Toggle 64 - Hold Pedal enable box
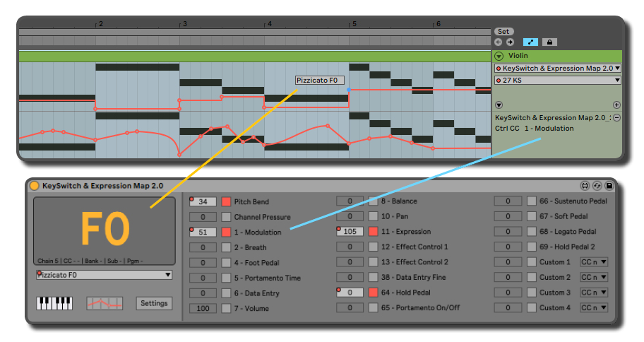Viewport: 644px width, 342px height. pos(373,293)
